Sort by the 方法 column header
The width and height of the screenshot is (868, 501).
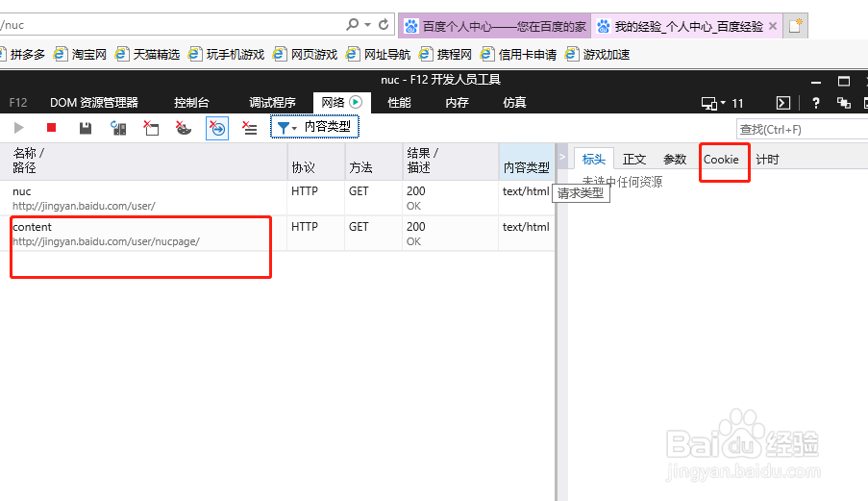pos(374,161)
